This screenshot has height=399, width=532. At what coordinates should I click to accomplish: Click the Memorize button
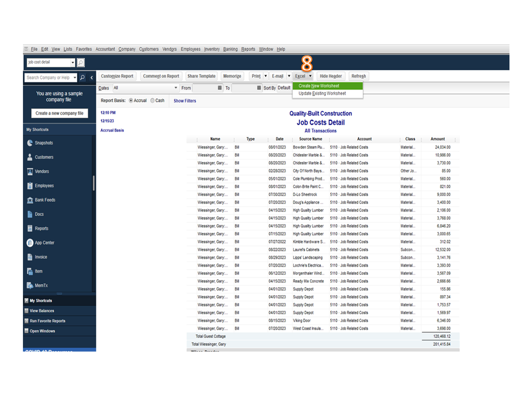pos(232,76)
